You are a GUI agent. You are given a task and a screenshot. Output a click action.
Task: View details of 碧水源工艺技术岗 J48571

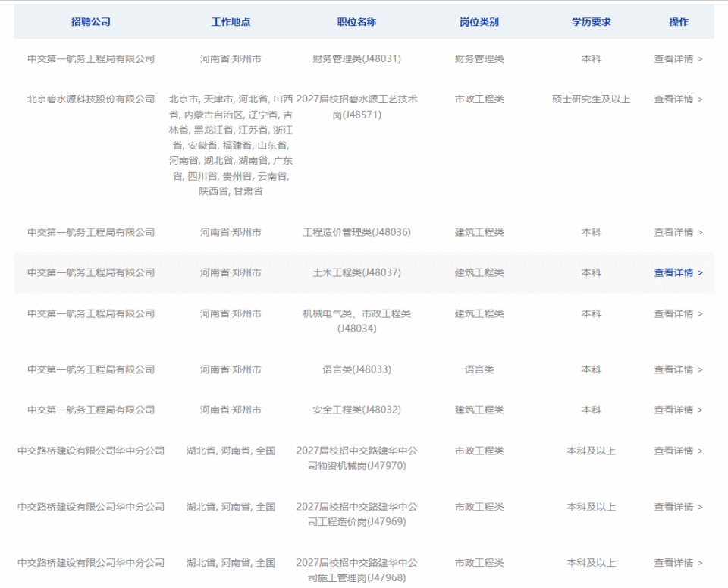[x=678, y=99]
